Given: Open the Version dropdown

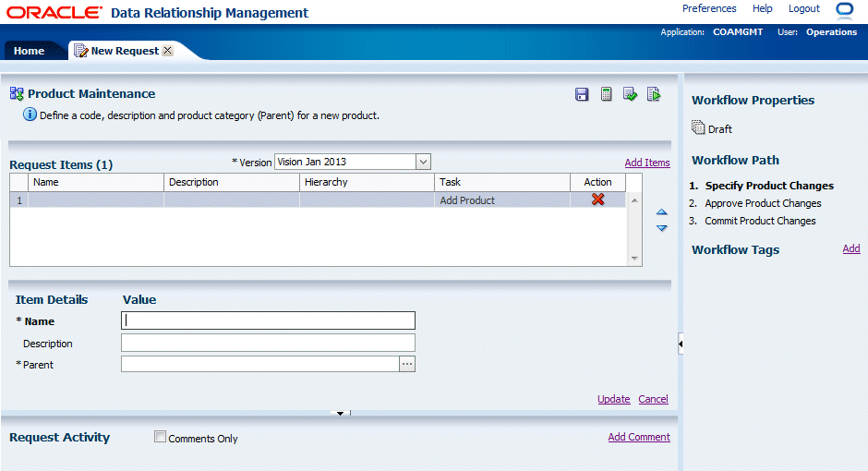Looking at the screenshot, I should coord(423,162).
